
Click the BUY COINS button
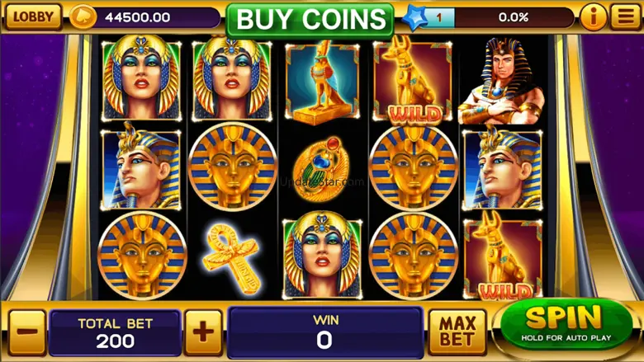pos(310,20)
